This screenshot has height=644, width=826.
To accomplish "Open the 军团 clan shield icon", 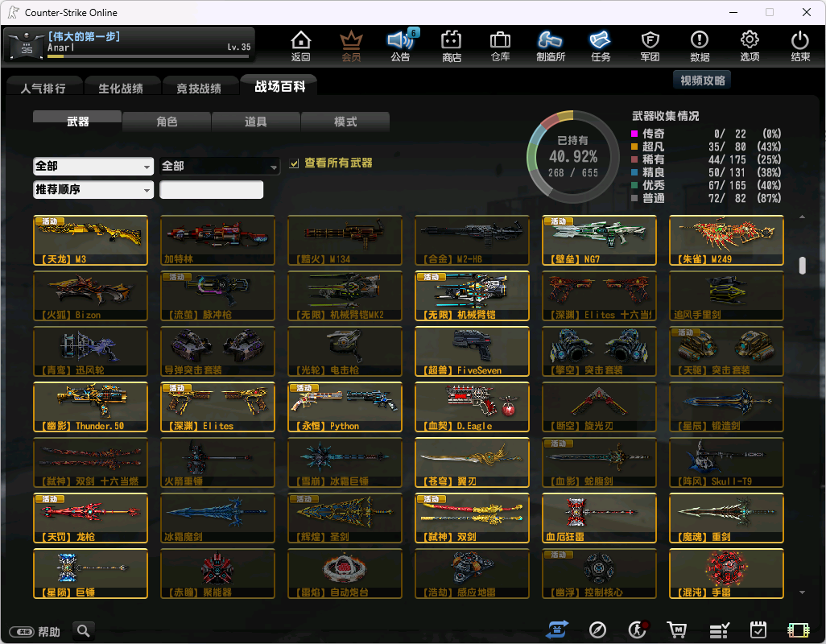I will [650, 46].
